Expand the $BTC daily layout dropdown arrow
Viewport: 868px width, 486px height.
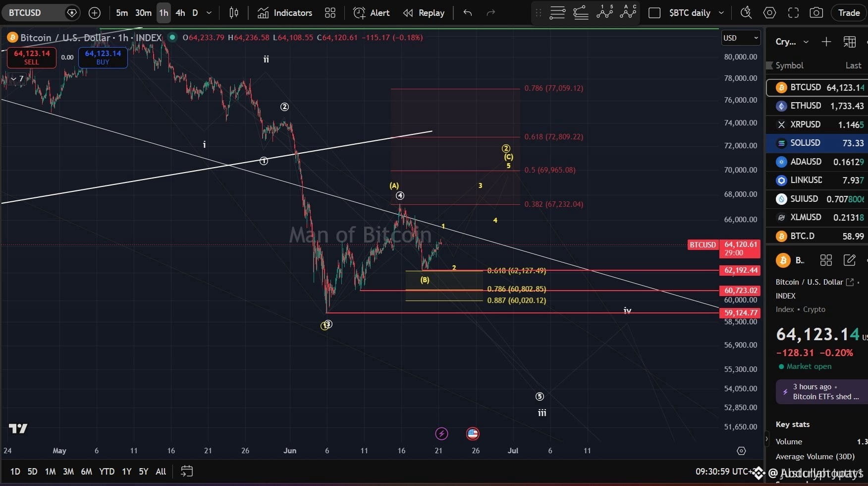721,13
